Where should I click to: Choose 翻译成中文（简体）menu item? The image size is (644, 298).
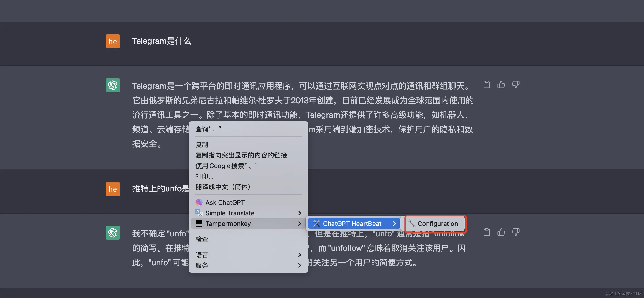click(x=223, y=187)
